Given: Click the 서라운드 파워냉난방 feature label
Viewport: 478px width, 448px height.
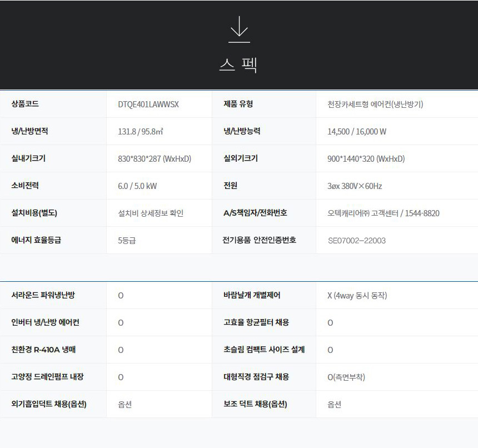Looking at the screenshot, I should click(43, 295).
